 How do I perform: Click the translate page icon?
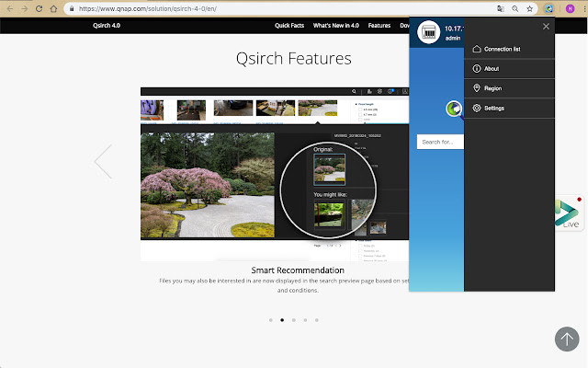(500, 8)
